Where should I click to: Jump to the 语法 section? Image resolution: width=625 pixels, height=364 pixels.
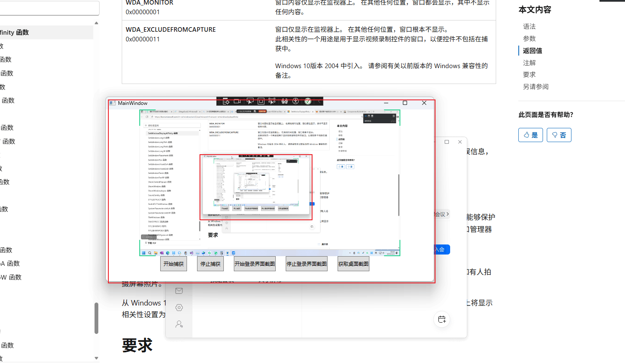click(x=529, y=26)
